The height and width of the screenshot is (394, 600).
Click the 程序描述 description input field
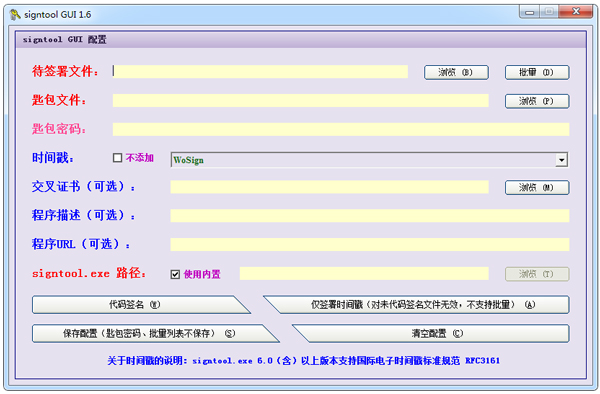pos(370,216)
